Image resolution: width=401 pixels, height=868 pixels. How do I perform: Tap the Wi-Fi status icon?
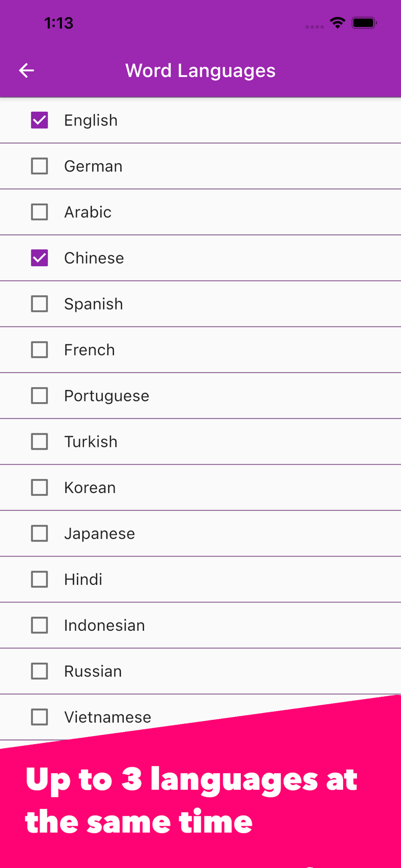(x=337, y=23)
